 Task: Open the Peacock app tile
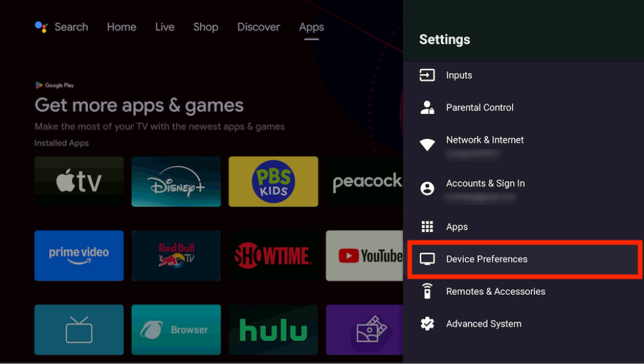[364, 182]
